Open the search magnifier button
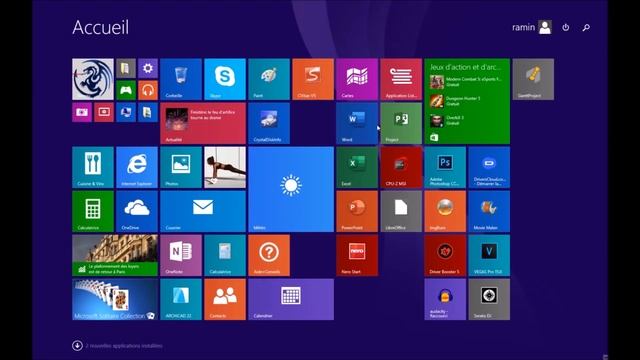This screenshot has height=360, width=640. (x=586, y=27)
